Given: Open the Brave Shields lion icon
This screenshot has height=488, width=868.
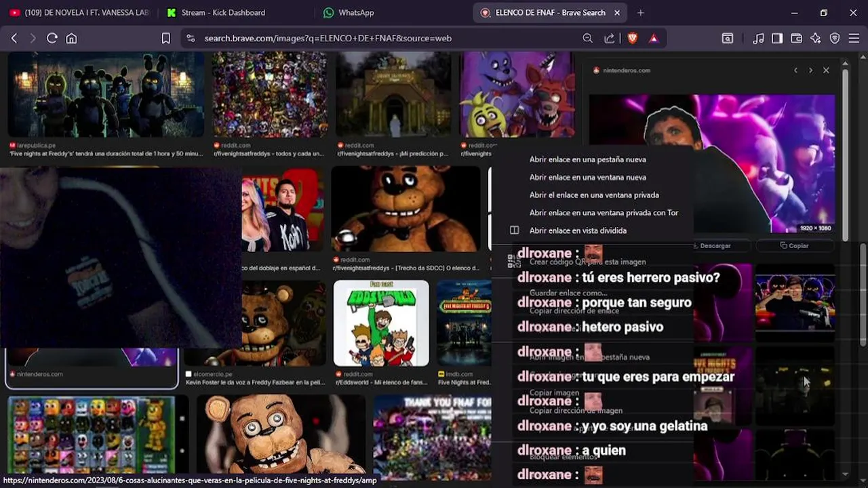Looking at the screenshot, I should (633, 39).
